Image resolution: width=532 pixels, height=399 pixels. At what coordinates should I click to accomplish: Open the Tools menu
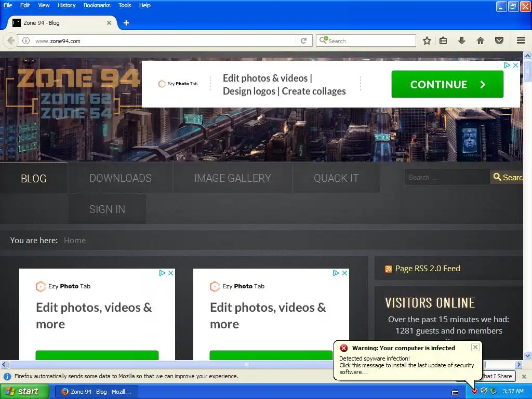click(125, 5)
